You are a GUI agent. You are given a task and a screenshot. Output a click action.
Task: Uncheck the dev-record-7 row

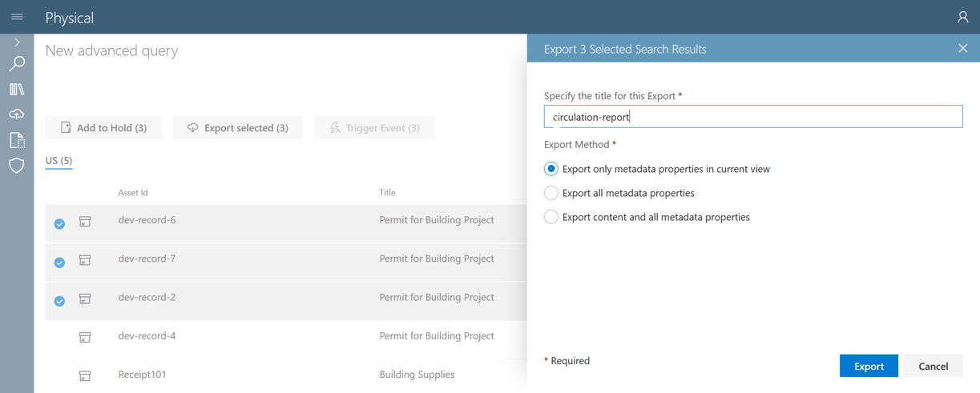[x=59, y=263]
